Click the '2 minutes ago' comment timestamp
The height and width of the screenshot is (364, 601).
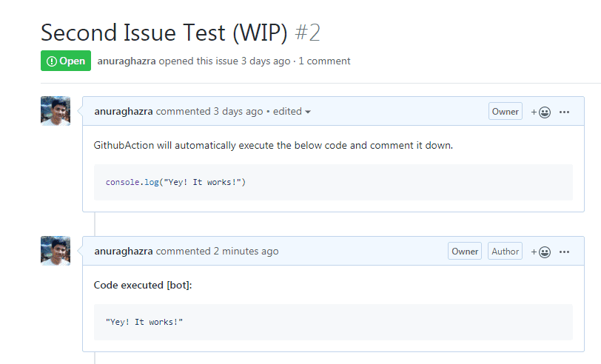click(x=246, y=252)
